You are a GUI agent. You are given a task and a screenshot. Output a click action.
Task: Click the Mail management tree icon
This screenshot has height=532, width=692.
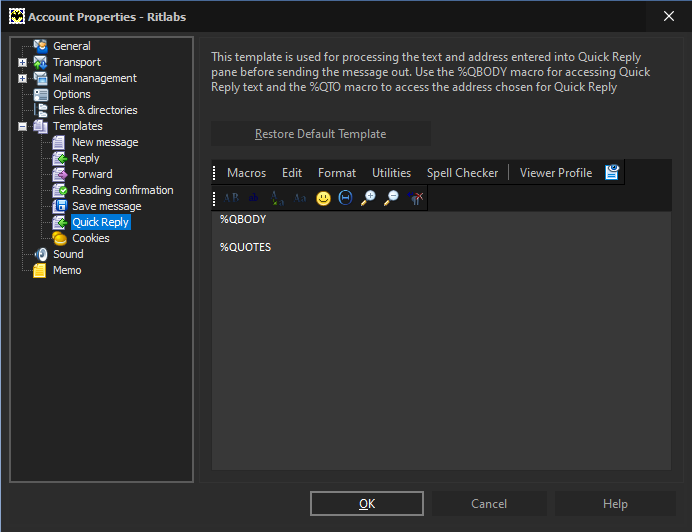[41, 78]
